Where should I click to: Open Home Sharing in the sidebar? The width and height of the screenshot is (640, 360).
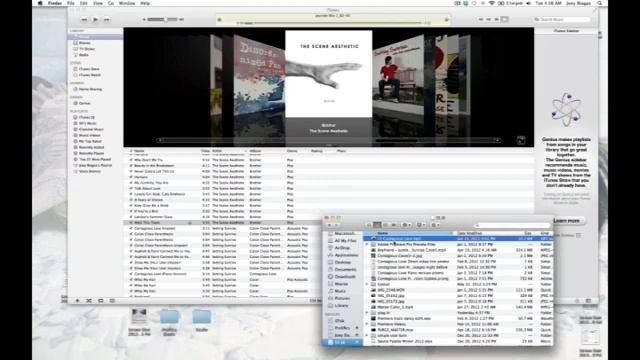(x=90, y=89)
